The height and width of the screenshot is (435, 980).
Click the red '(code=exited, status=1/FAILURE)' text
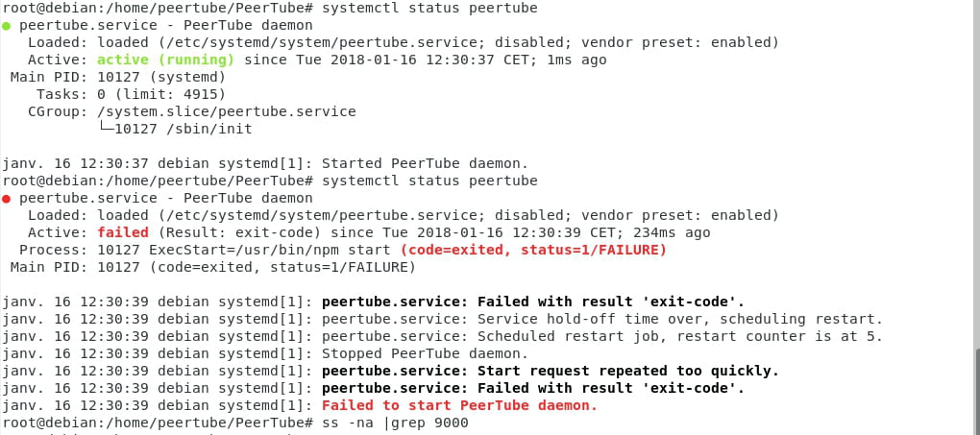coord(534,250)
